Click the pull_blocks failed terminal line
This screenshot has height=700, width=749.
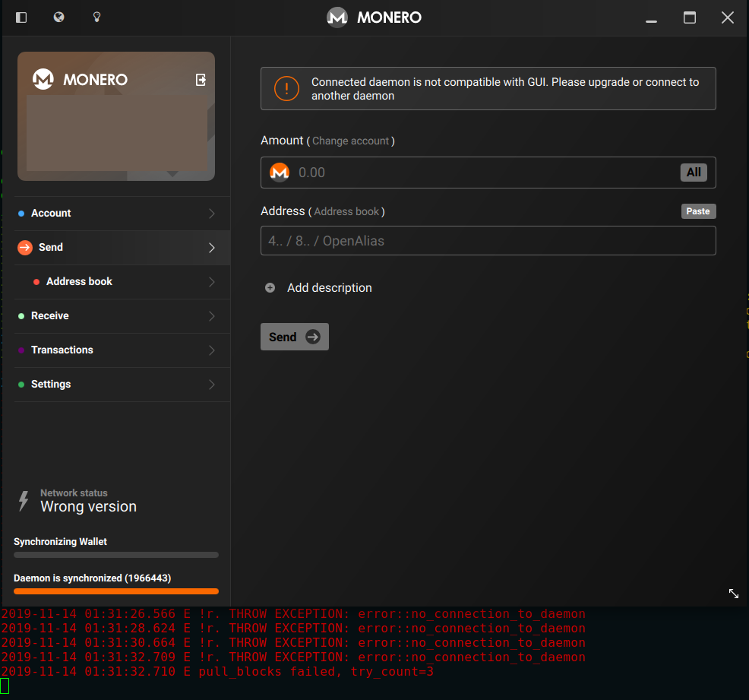coord(217,672)
